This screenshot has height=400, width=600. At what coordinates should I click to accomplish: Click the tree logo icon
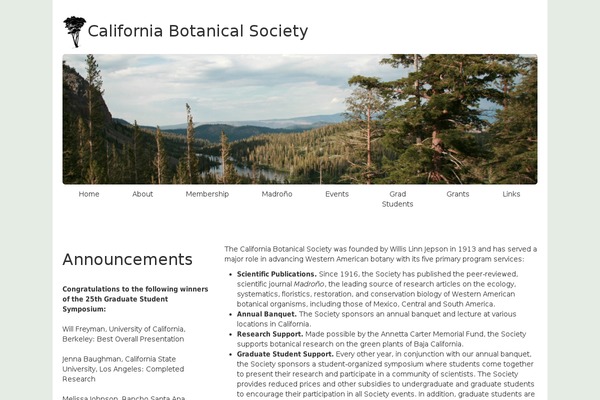click(x=74, y=31)
